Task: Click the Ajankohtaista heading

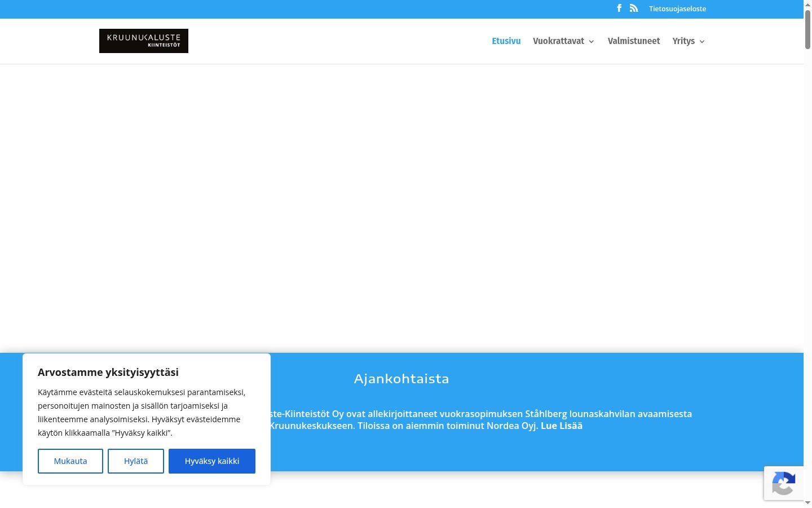Action: tap(401, 379)
